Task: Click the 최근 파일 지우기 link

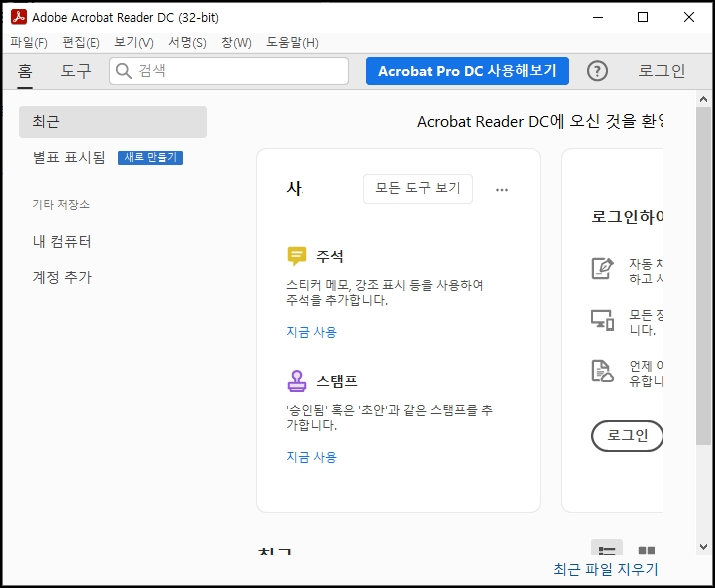Action: pos(606,569)
